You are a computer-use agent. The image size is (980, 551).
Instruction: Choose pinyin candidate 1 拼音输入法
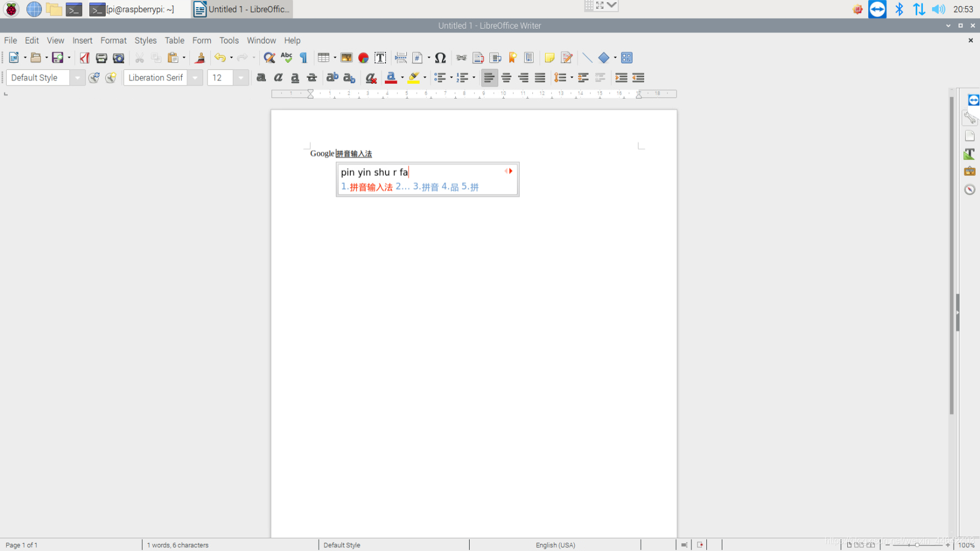(367, 187)
